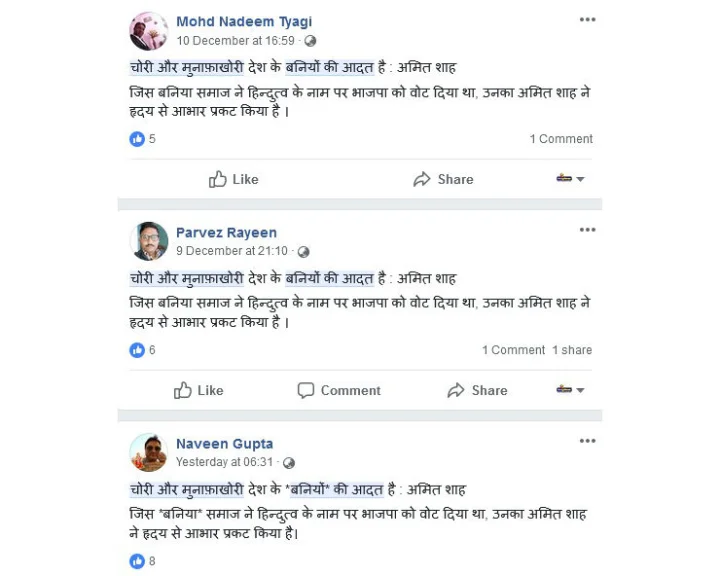Open options menu on Naveen Gupta's post
Image resolution: width=720 pixels, height=576 pixels.
pos(587,441)
